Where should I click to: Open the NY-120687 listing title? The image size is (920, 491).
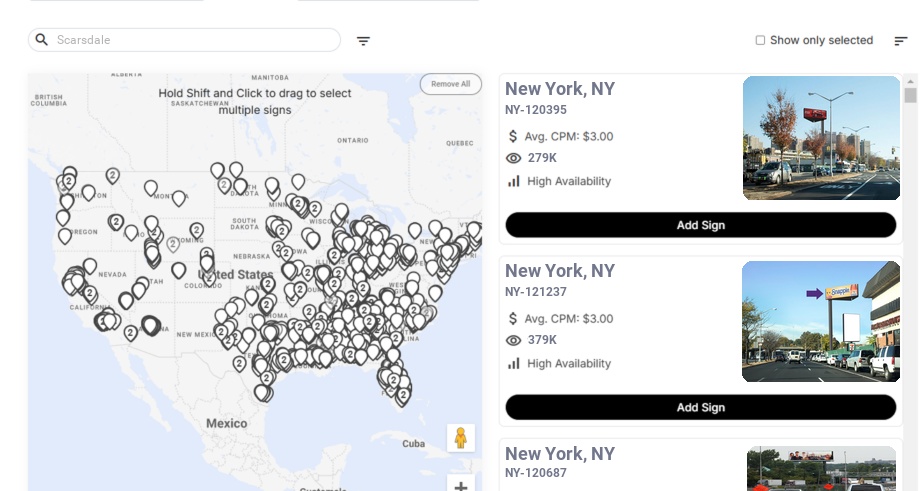(559, 454)
